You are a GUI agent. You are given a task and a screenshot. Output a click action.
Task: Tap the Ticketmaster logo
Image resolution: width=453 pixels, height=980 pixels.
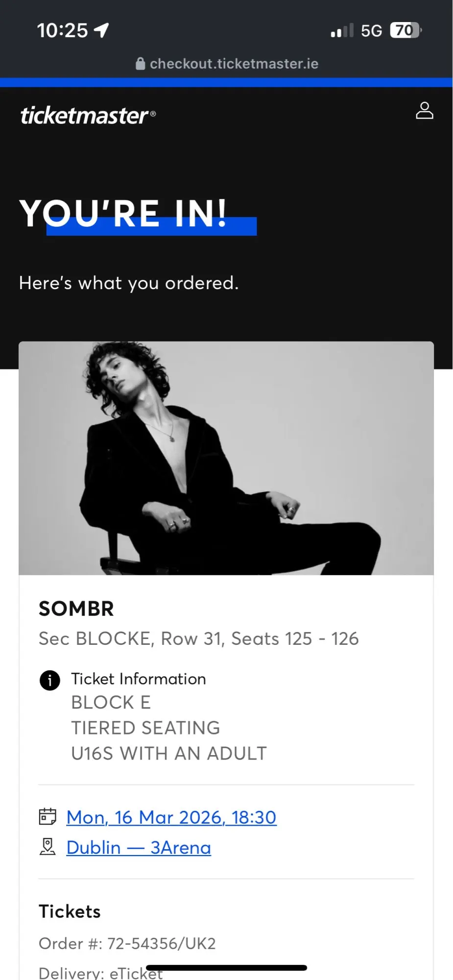tap(88, 115)
